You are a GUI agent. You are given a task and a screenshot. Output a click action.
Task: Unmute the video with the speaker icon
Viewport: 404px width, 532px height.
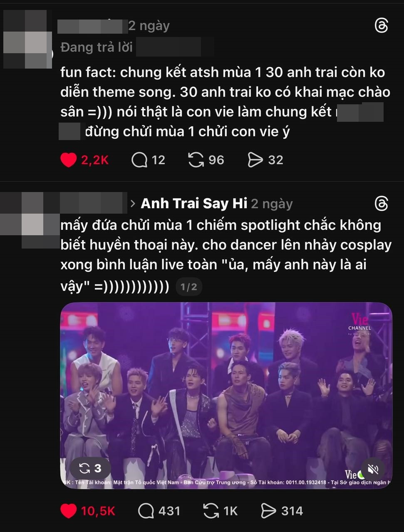(373, 469)
